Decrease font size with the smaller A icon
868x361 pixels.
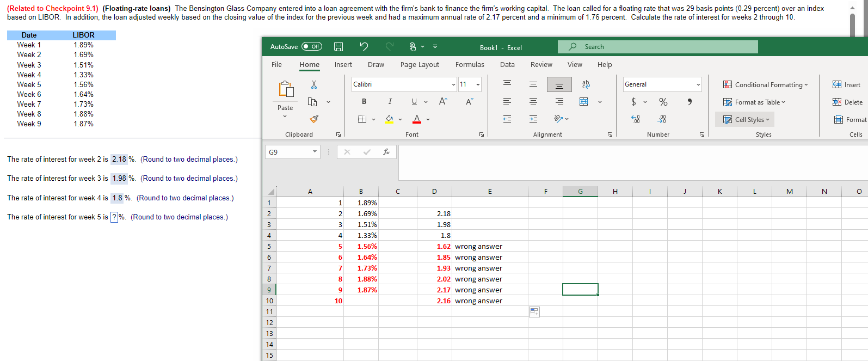click(x=470, y=102)
